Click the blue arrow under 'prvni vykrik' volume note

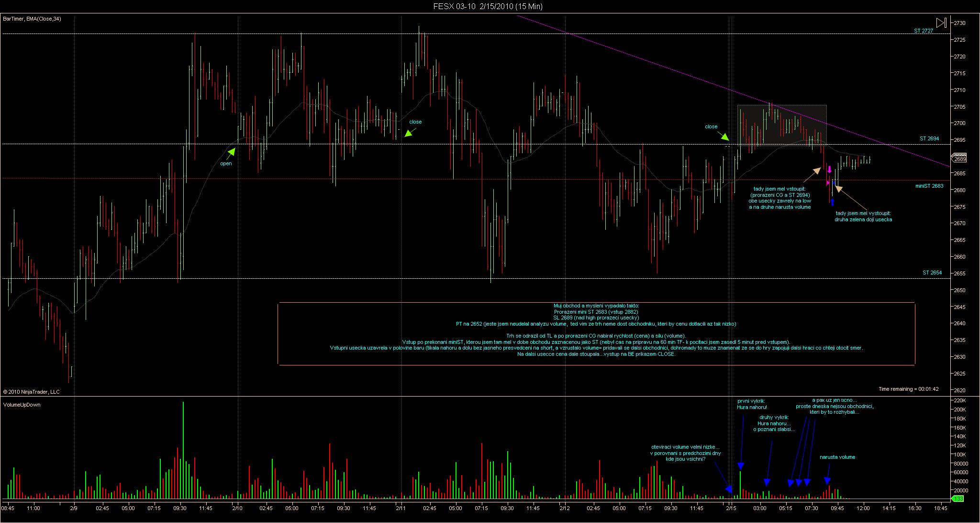[741, 466]
